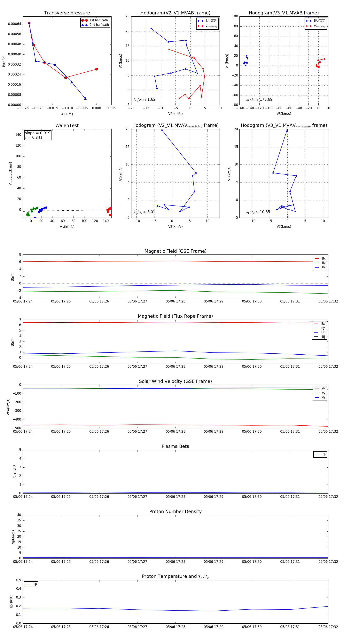
Task: Click '05/06 17:28' tick under temperature plot
Action: click(x=175, y=627)
